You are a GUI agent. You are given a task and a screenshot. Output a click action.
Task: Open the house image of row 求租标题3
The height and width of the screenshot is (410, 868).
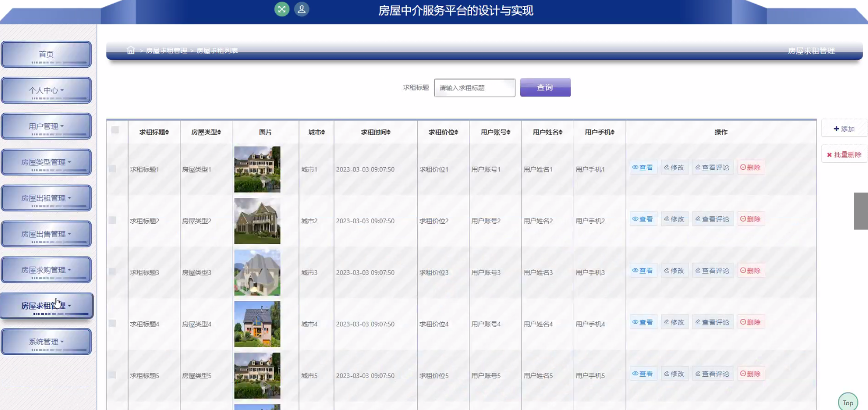pyautogui.click(x=257, y=272)
